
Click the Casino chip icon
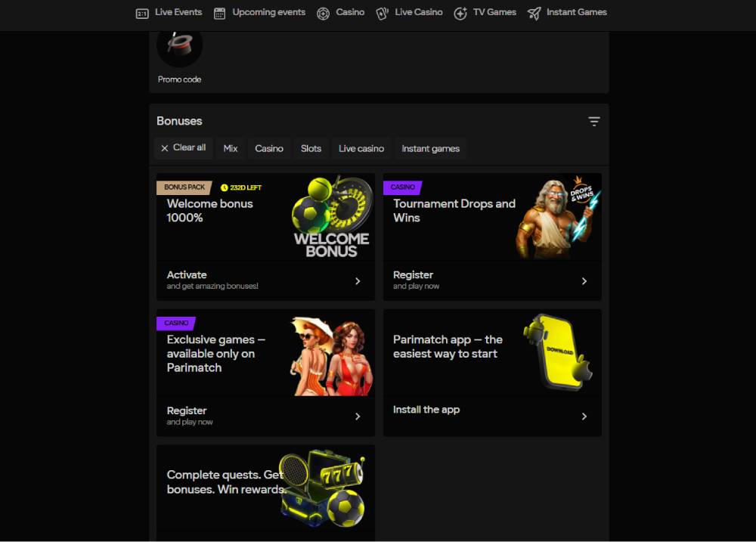pyautogui.click(x=323, y=13)
